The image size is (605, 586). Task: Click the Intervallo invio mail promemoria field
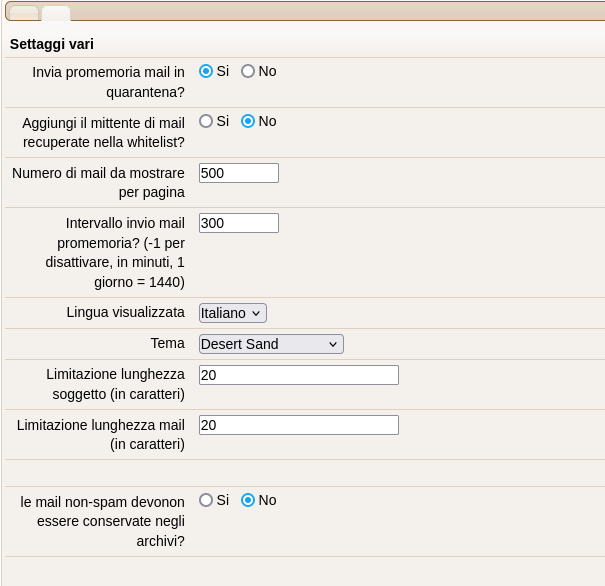point(238,223)
